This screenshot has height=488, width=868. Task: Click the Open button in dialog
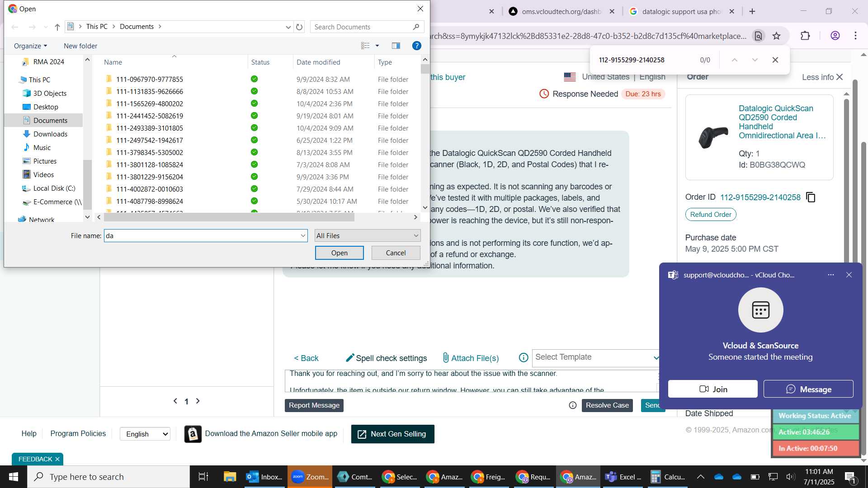[339, 253]
